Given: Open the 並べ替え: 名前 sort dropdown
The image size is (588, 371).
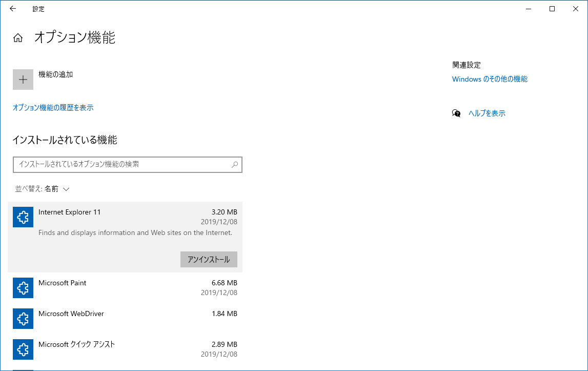Looking at the screenshot, I should coord(43,189).
